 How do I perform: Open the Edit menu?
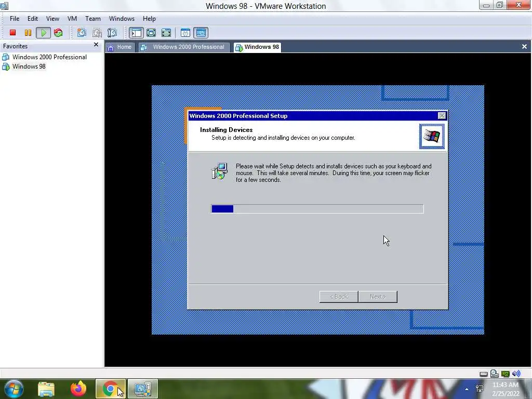[33, 19]
